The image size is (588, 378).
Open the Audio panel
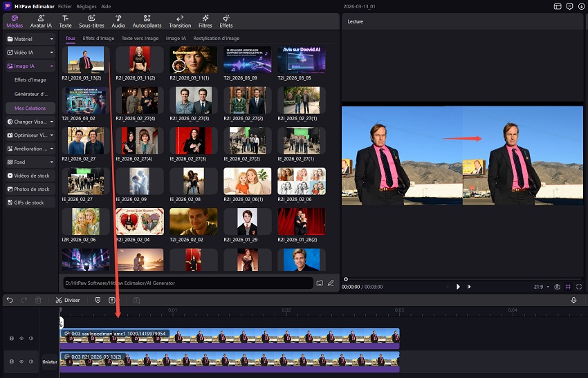(118, 21)
